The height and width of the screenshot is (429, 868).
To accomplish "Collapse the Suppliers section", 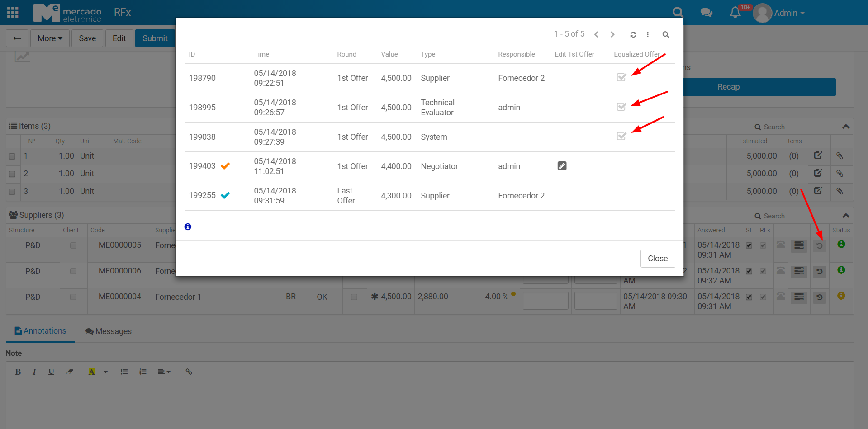I will tap(846, 216).
